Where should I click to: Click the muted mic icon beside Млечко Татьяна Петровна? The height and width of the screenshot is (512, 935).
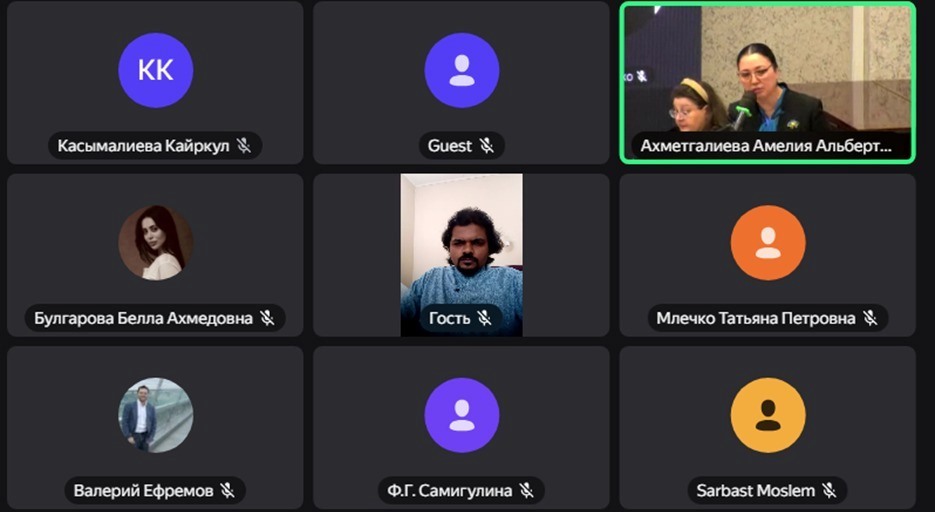pos(871,318)
